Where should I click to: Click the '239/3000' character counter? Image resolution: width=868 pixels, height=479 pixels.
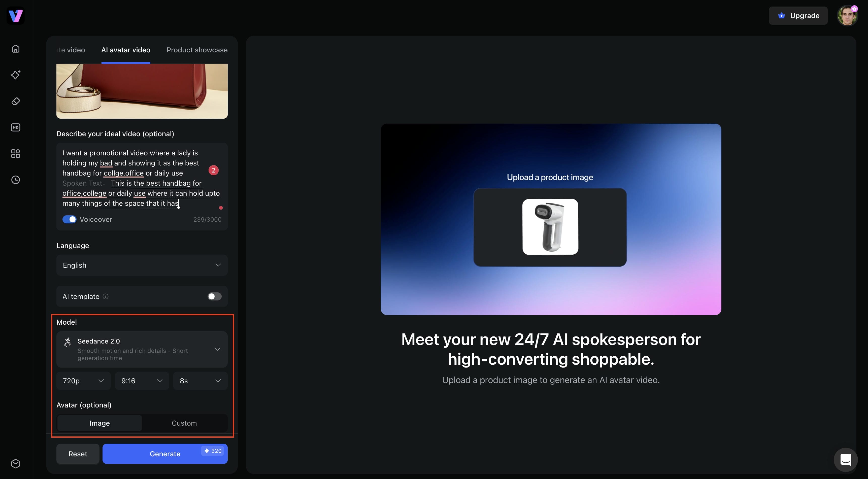pos(207,220)
